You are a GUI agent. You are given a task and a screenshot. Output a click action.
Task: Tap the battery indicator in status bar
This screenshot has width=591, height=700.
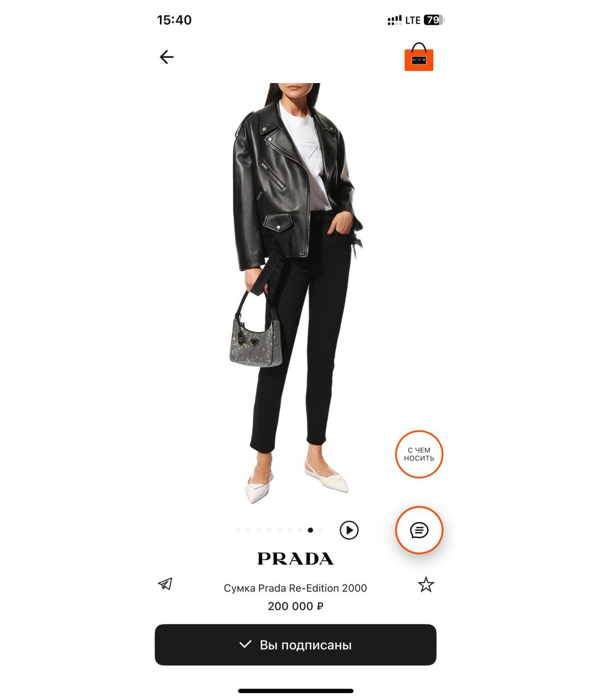tap(433, 20)
